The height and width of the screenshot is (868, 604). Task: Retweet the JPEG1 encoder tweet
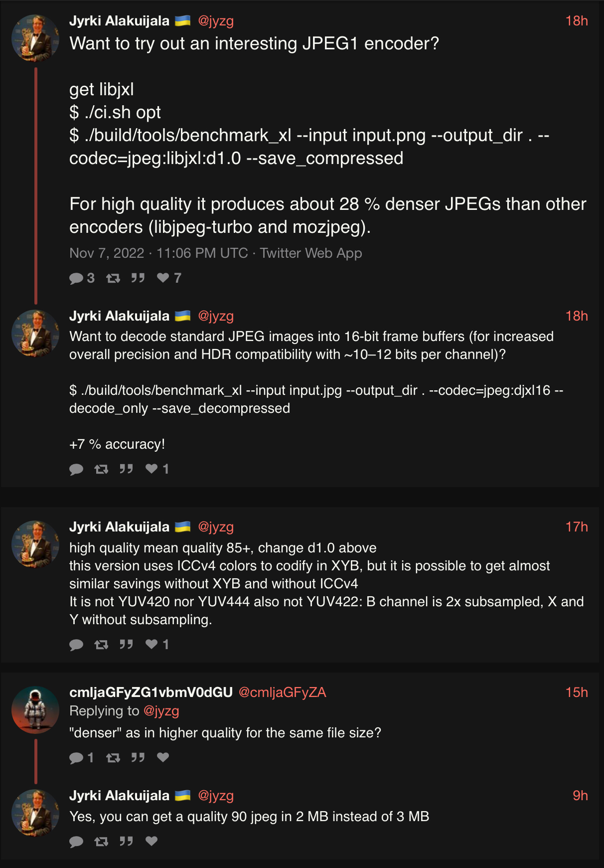(x=113, y=278)
